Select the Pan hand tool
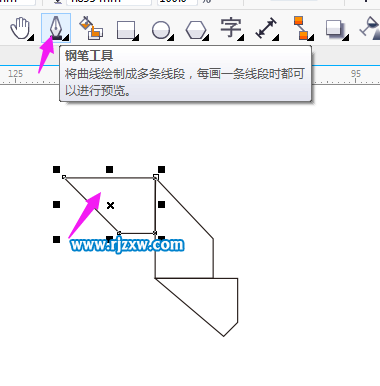Viewport: 380px width, 386px height. pos(21,28)
